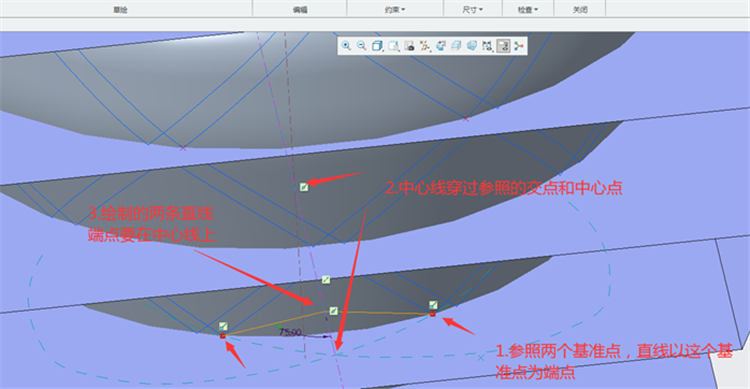Click the zoom in magnifier icon
The width and height of the screenshot is (750, 389).
(x=346, y=46)
